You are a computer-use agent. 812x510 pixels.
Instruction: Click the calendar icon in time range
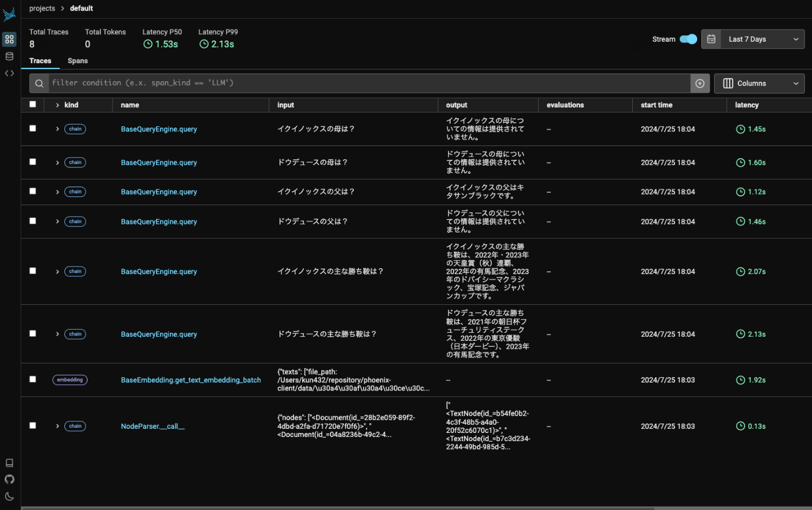[711, 39]
